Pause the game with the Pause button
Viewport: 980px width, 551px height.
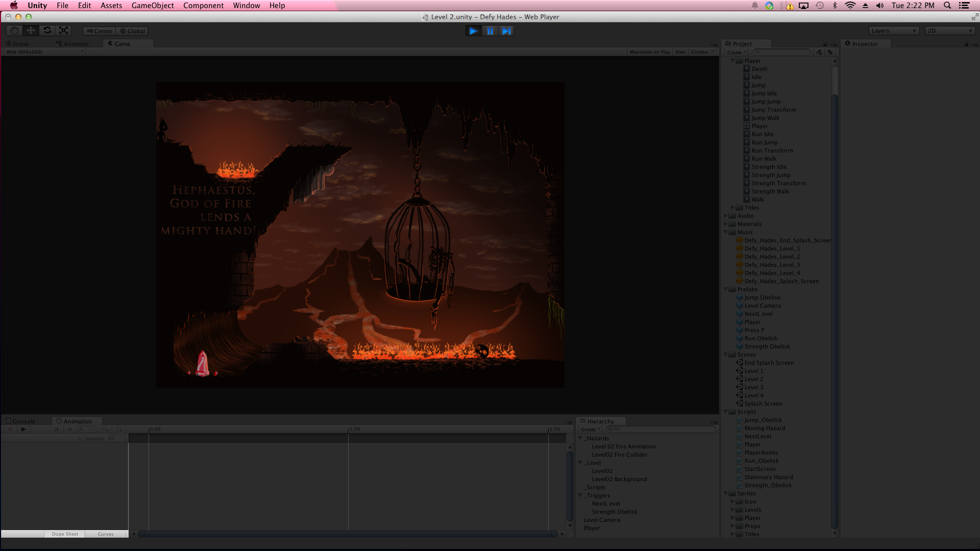coord(489,31)
